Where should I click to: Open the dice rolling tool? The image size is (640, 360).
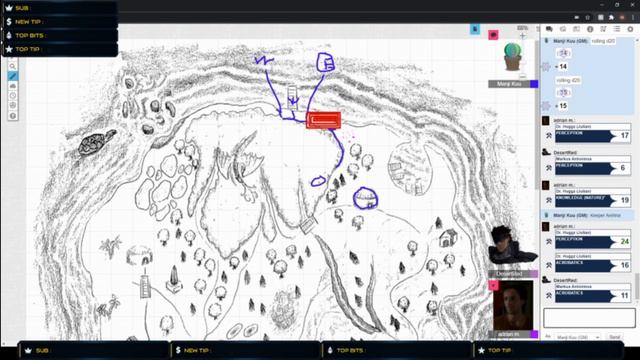[13, 105]
